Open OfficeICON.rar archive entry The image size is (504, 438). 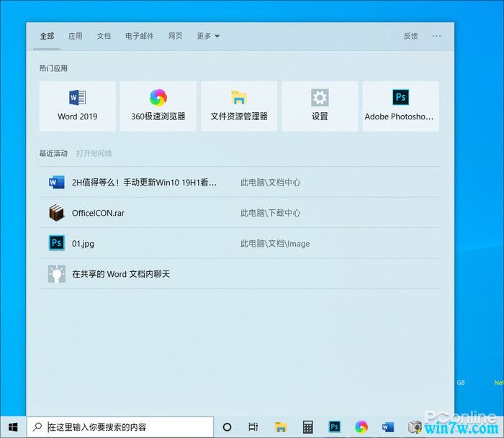(x=240, y=213)
